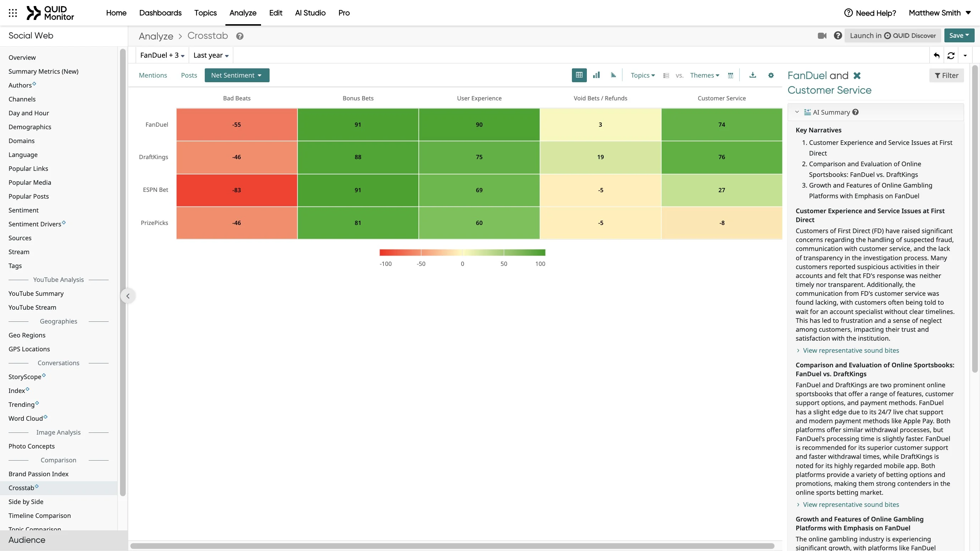This screenshot has width=980, height=551.
Task: Open the Last year date dropdown
Action: 211,56
